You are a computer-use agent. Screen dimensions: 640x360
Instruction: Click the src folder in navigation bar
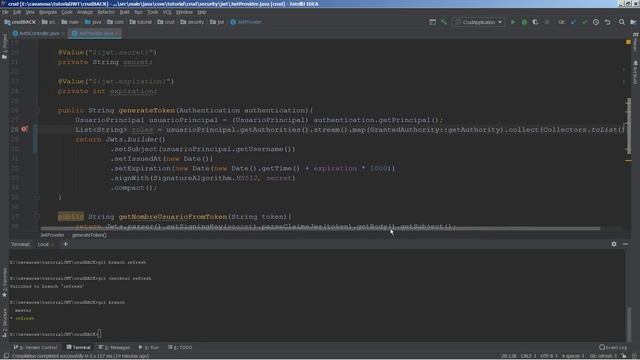point(49,22)
